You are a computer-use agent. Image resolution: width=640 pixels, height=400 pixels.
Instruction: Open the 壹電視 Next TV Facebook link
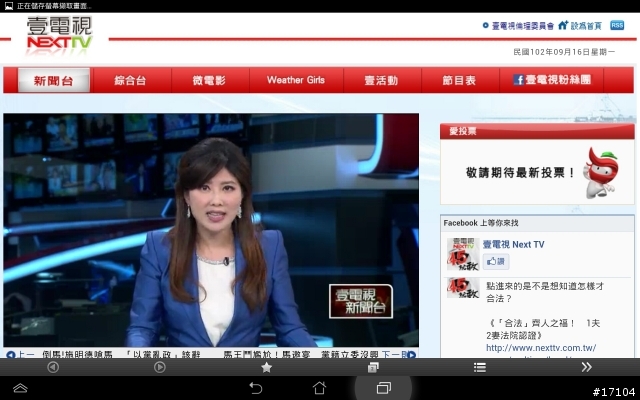coord(513,244)
